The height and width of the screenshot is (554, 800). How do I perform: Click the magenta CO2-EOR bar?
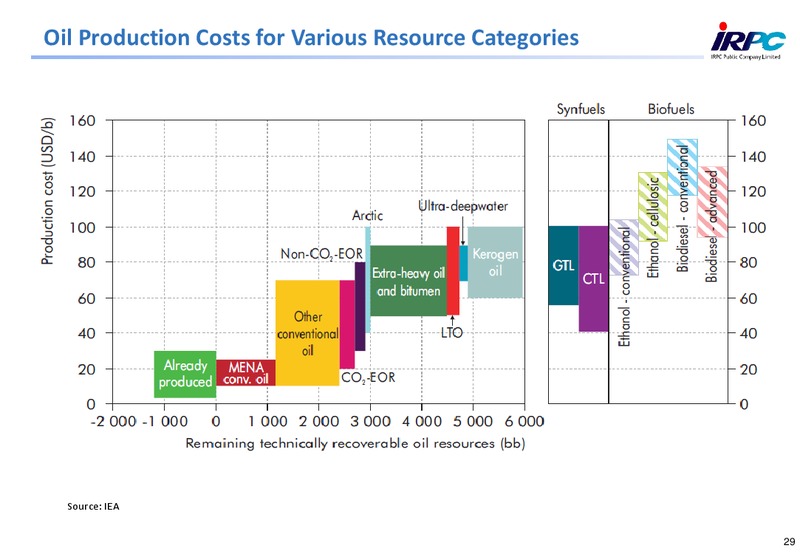coord(347,324)
